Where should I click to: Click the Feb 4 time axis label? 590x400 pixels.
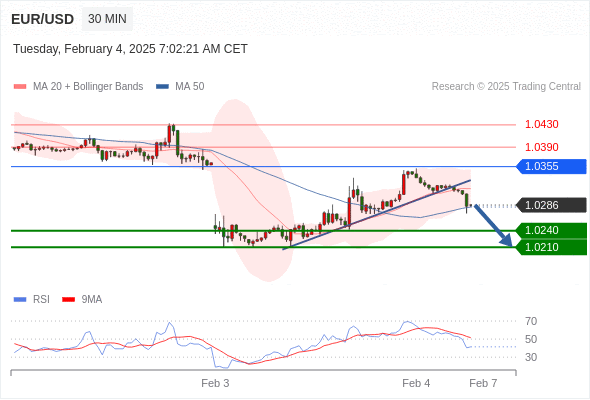[416, 383]
